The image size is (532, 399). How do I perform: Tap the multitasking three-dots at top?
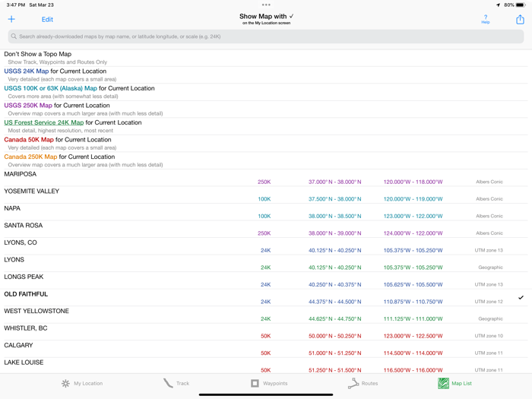pos(266,5)
